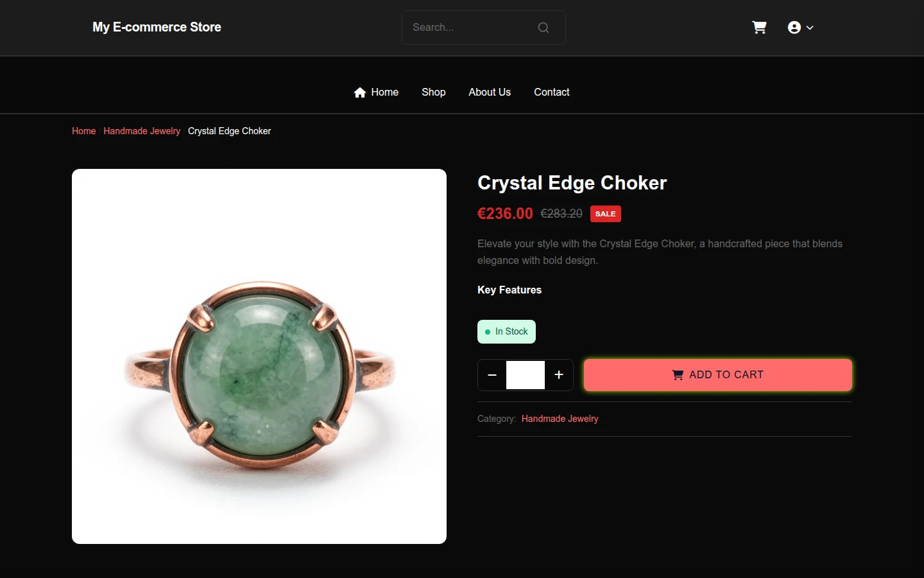Screen dimensions: 924x578
Task: Open the Handmade Jewelry breadcrumb link
Action: coord(142,131)
